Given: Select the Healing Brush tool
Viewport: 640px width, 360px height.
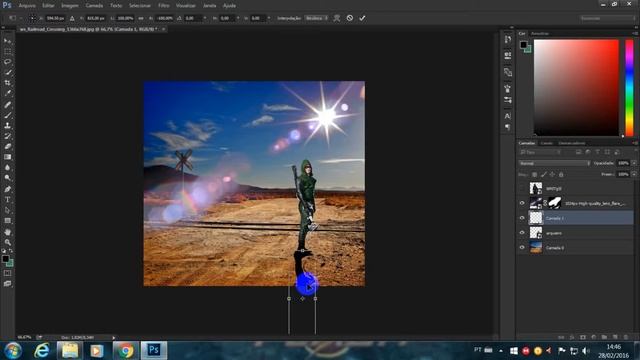Looking at the screenshot, I should point(7,104).
